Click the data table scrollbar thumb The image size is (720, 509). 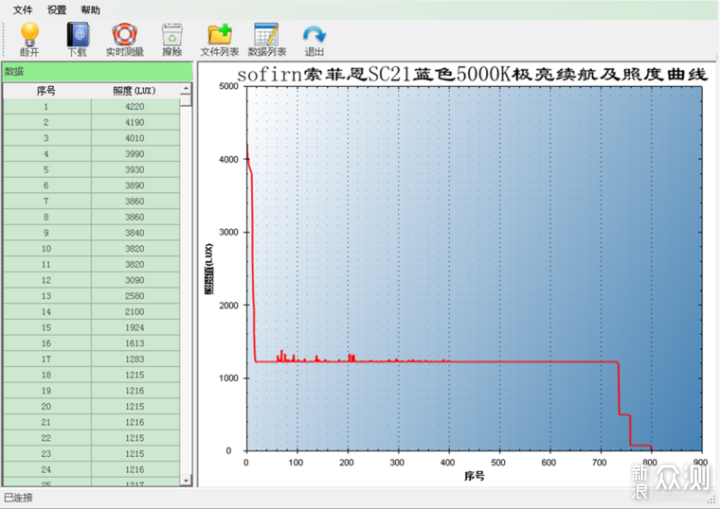tap(186, 100)
